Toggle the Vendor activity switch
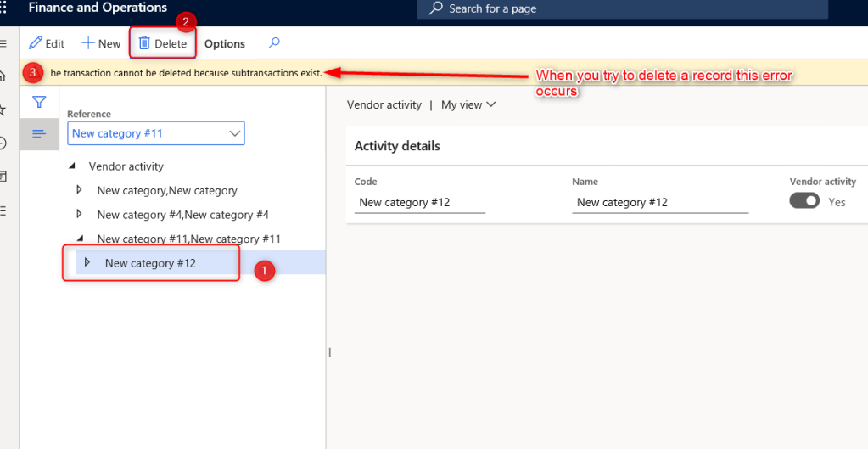Viewport: 868px width, 449px height. click(804, 201)
